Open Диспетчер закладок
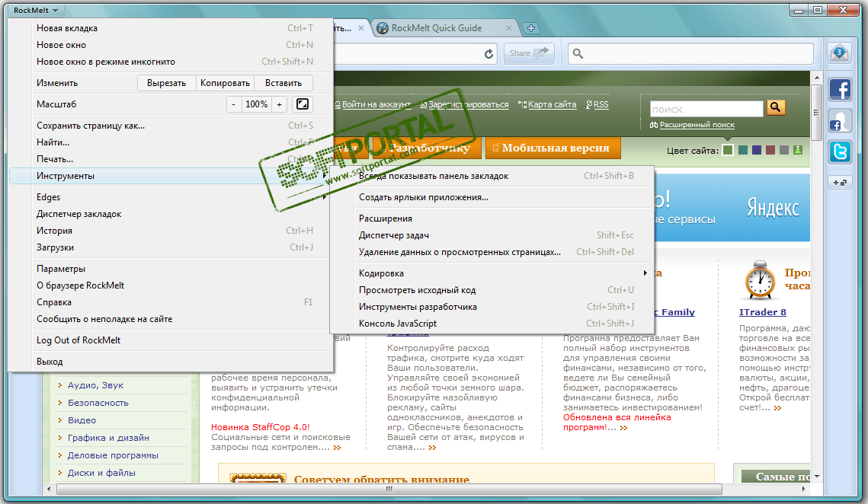The width and height of the screenshot is (868, 504). [x=171, y=213]
